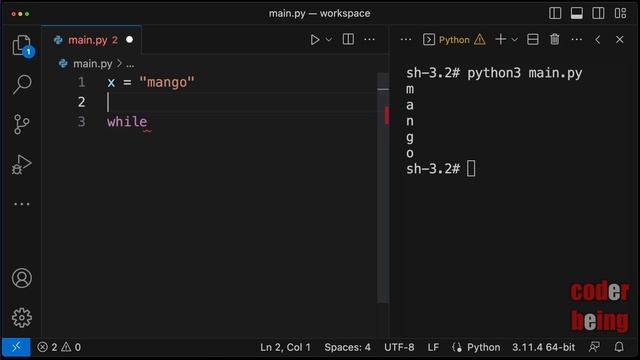Open Customize Layout button
640x360 pixels.
tap(620, 13)
